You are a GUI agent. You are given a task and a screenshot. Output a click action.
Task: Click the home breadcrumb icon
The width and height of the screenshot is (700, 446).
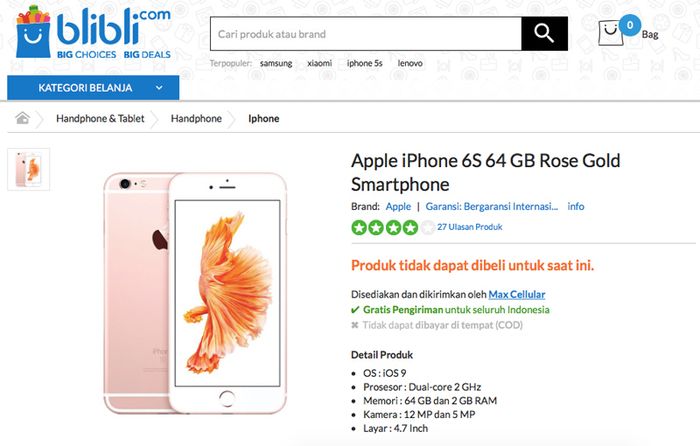[x=22, y=118]
